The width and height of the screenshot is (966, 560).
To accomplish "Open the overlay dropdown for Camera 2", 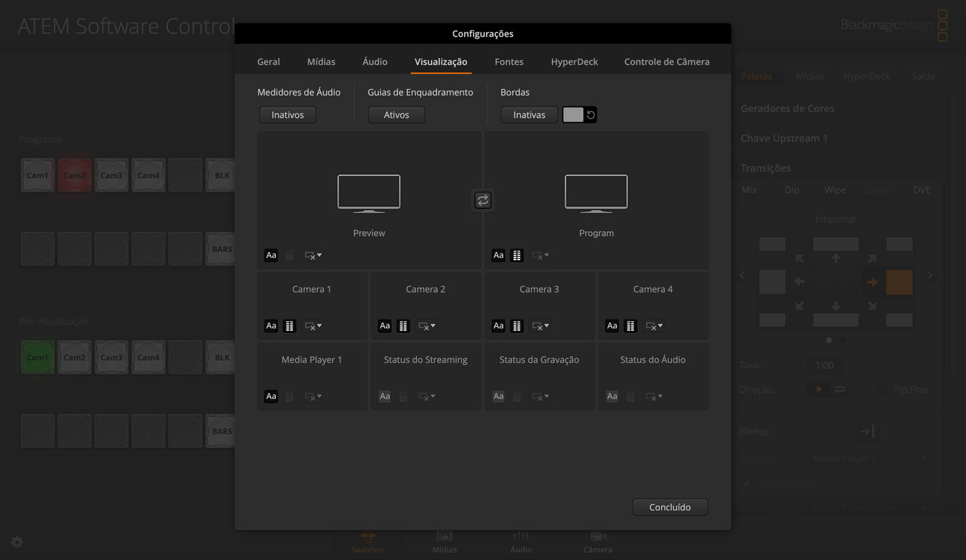I will click(426, 326).
